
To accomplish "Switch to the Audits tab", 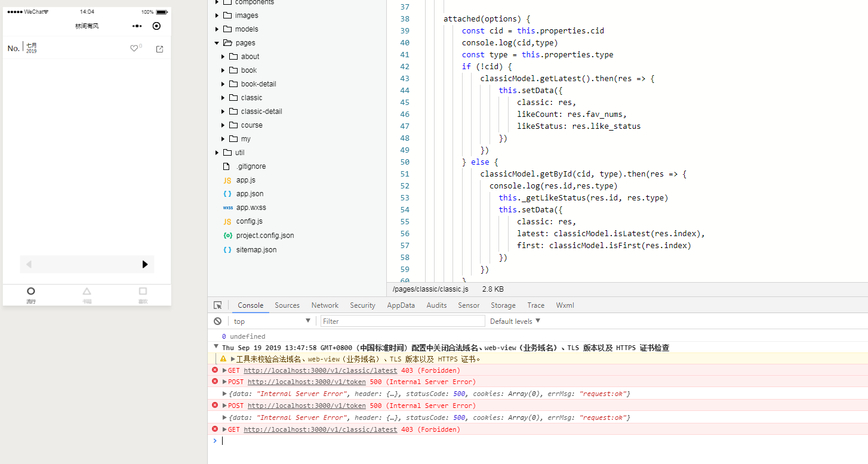I will coord(436,305).
